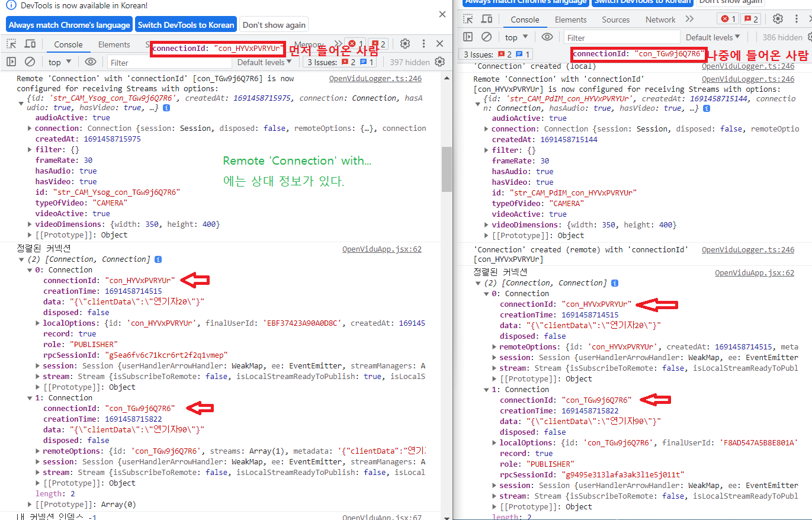The width and height of the screenshot is (812, 520).
Task: Show console sidebar in left DevTools window
Action: coord(11,62)
